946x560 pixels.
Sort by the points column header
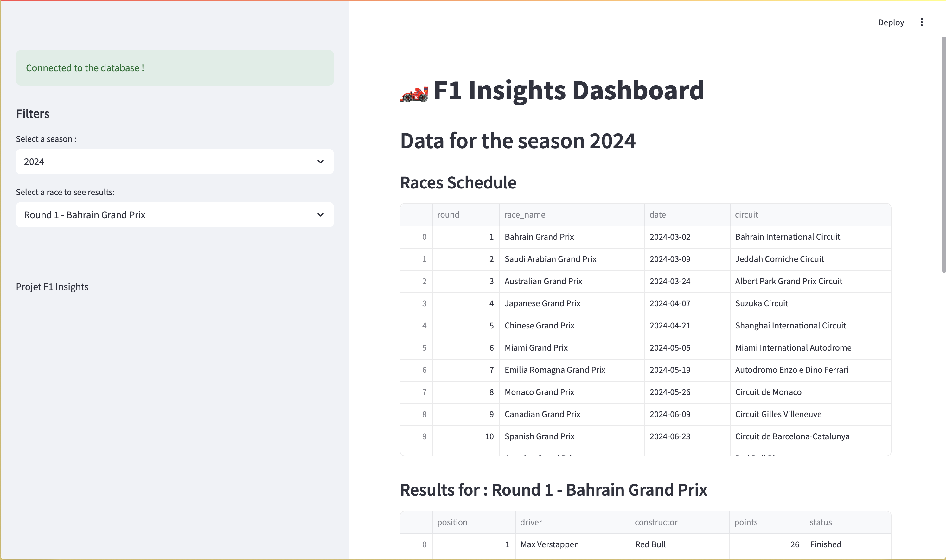767,522
